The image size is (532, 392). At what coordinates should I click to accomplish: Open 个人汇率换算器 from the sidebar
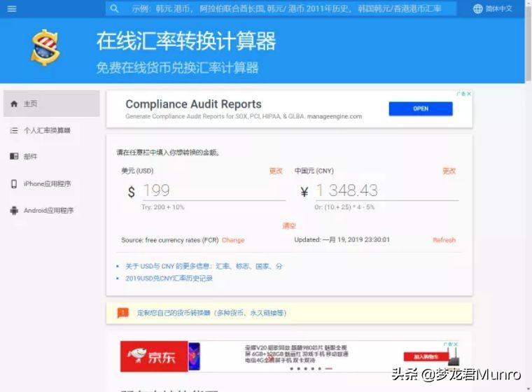[52, 130]
